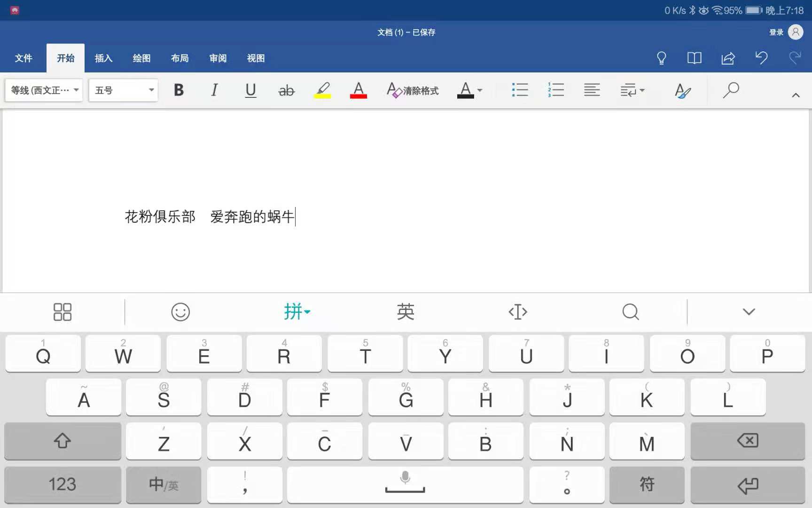Click the Wi-Fi status icon
The image size is (812, 508).
718,10
